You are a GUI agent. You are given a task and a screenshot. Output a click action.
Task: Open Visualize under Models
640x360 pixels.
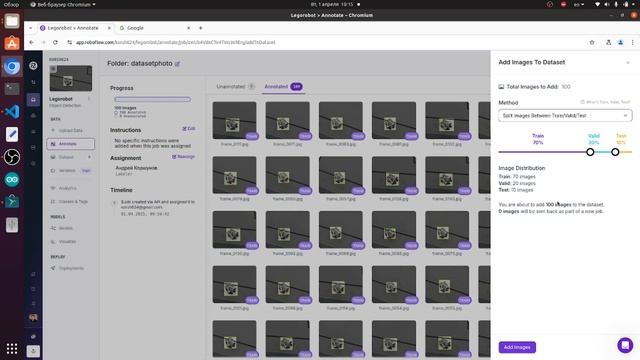point(71,242)
